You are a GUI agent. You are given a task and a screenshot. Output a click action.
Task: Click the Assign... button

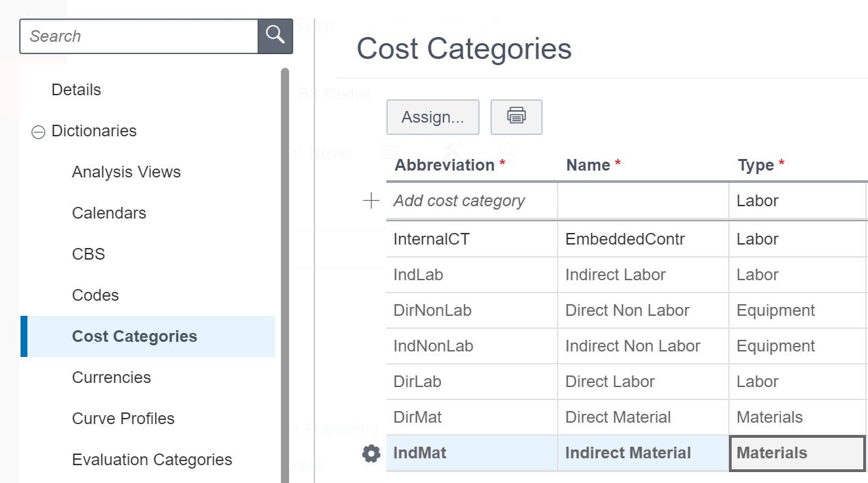click(x=432, y=117)
